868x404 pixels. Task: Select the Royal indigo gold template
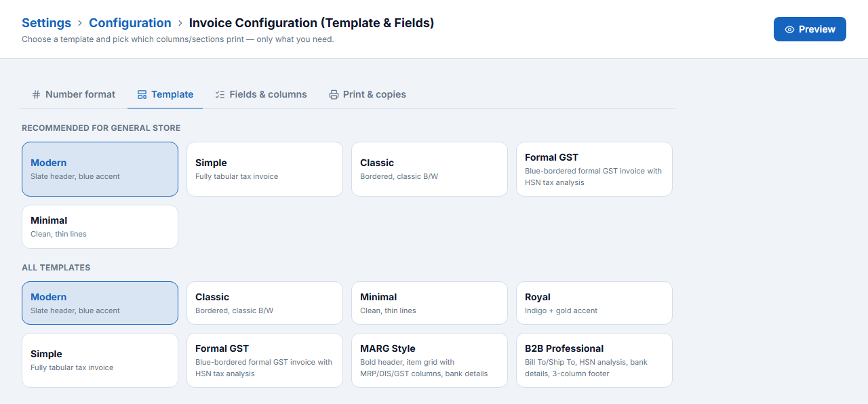click(x=594, y=303)
